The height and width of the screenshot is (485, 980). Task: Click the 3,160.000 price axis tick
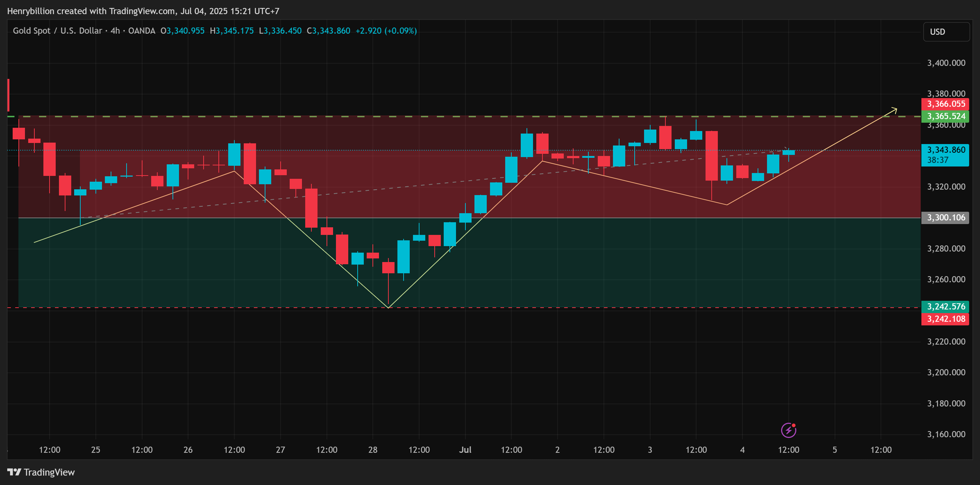point(946,434)
